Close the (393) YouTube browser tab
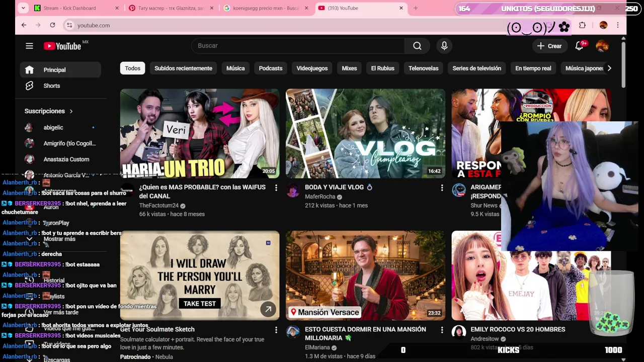 pyautogui.click(x=401, y=8)
